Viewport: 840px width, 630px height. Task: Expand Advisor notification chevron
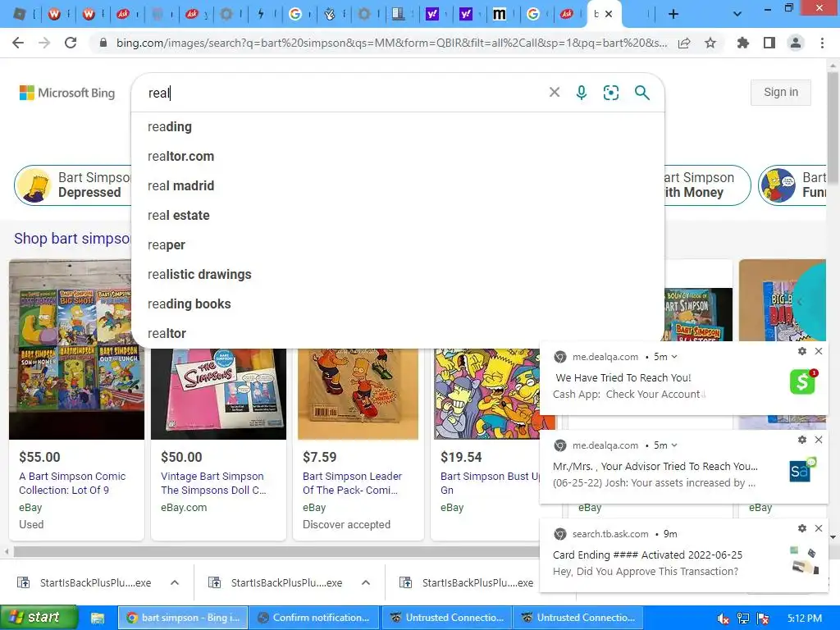click(x=674, y=445)
